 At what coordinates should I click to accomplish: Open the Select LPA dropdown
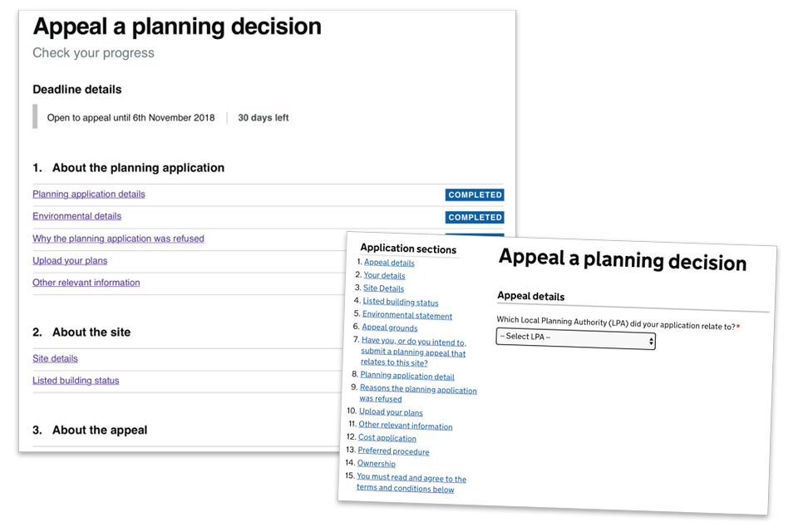[x=575, y=339]
